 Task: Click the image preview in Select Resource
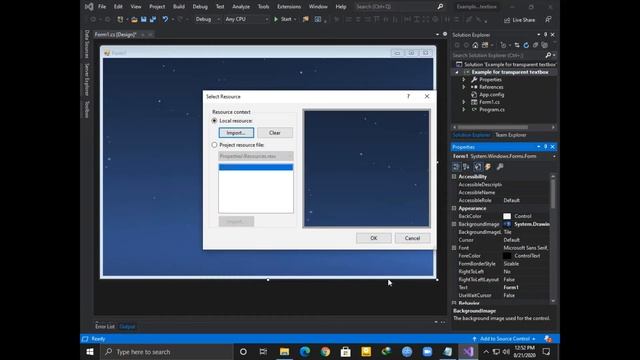click(366, 168)
